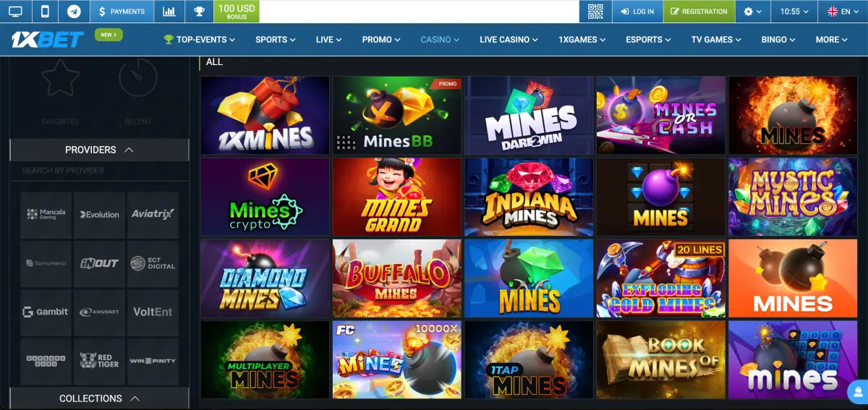This screenshot has width=868, height=410.
Task: Open the mobile app phone icon
Action: tap(45, 12)
